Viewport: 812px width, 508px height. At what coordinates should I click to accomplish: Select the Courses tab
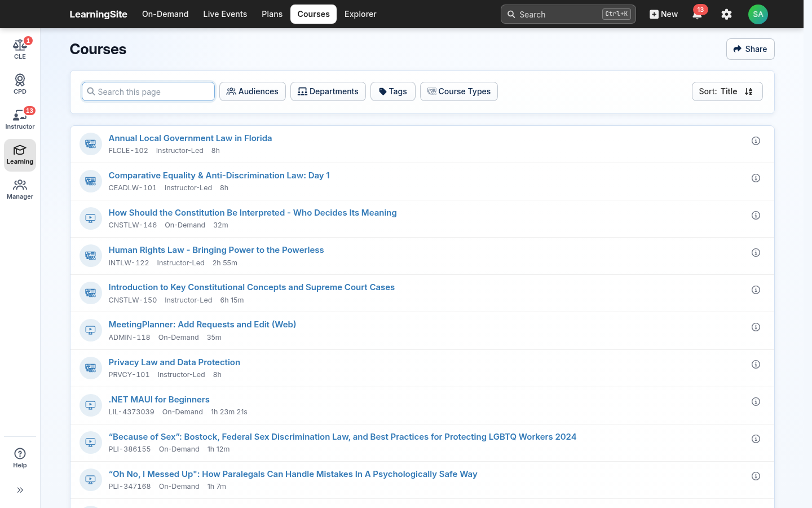pos(314,14)
